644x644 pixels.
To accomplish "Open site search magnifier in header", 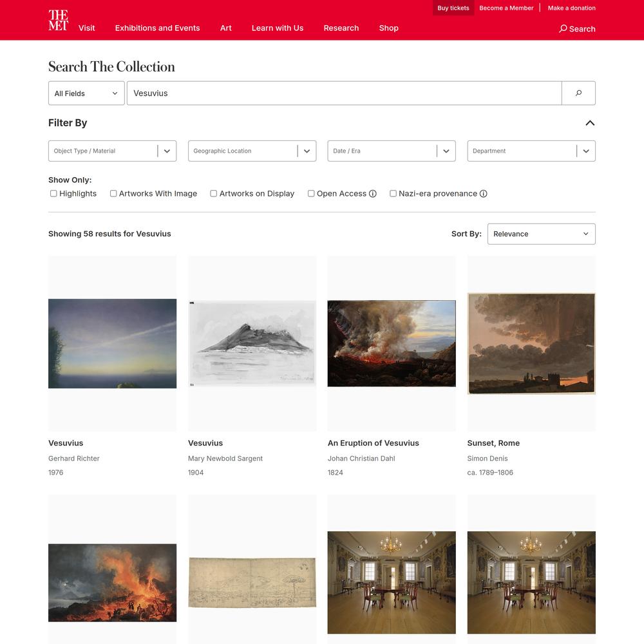I will [577, 29].
